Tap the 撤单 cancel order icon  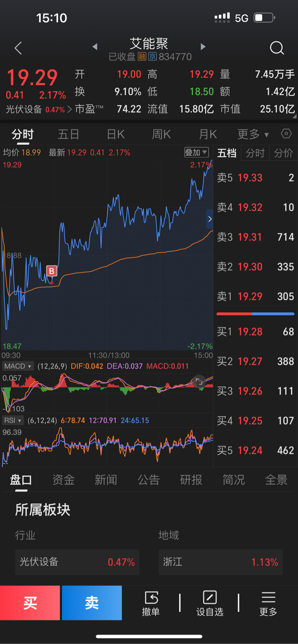tap(151, 603)
